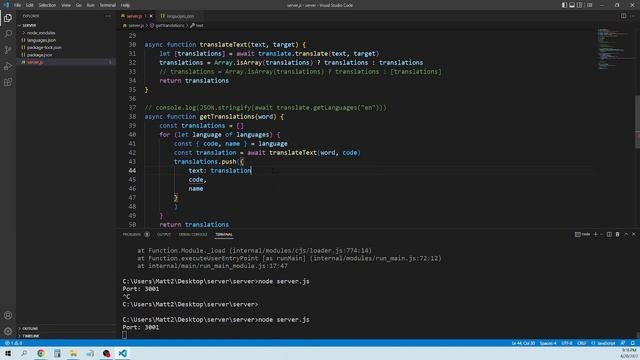The width and height of the screenshot is (640, 360).
Task: Open the Run and Debug view
Action: (8, 66)
